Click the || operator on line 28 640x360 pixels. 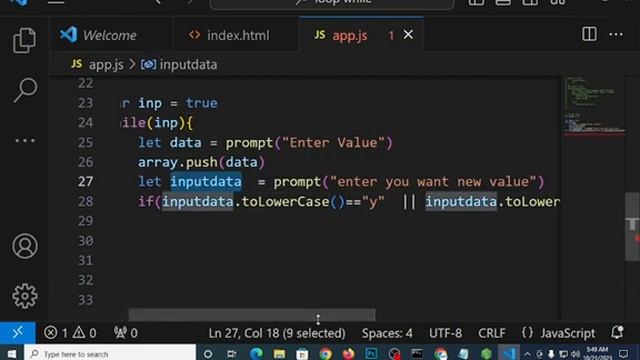pyautogui.click(x=409, y=202)
